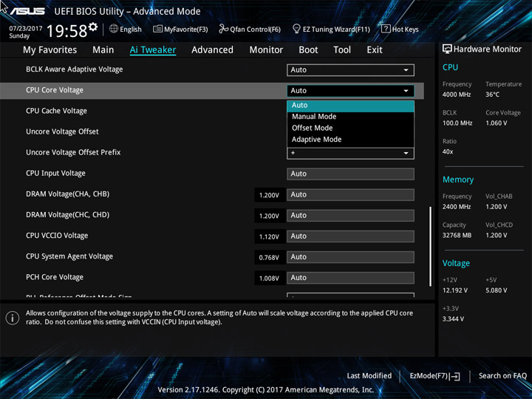Screen dimensions: 532x399
Task: Click Last Modified button
Action: tap(369, 376)
